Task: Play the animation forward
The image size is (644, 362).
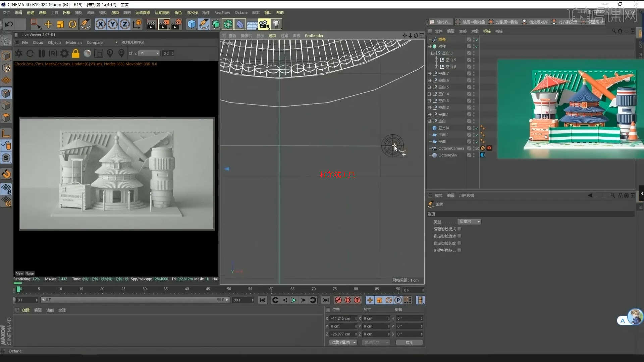Action: click(x=294, y=300)
